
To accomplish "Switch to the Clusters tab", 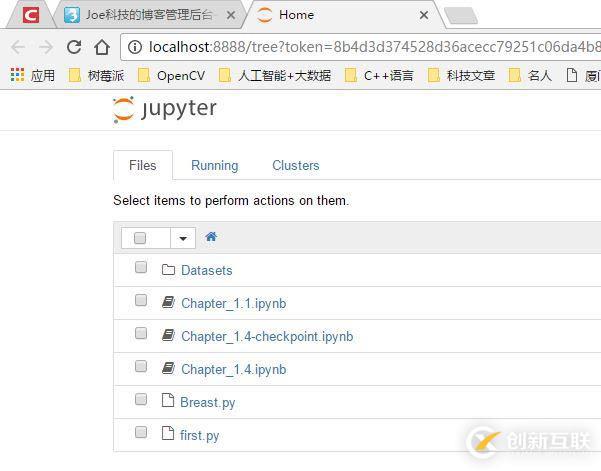I will point(296,165).
